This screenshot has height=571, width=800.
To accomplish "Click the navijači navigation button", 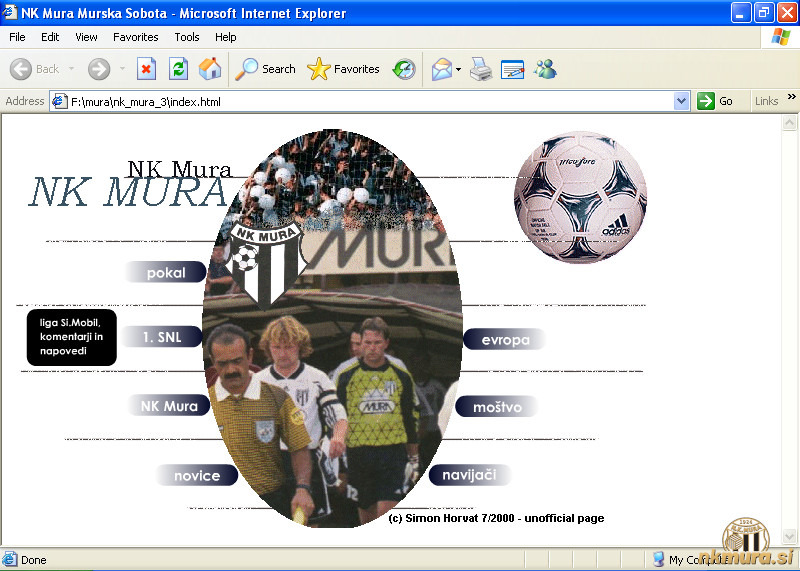I will click(x=470, y=475).
